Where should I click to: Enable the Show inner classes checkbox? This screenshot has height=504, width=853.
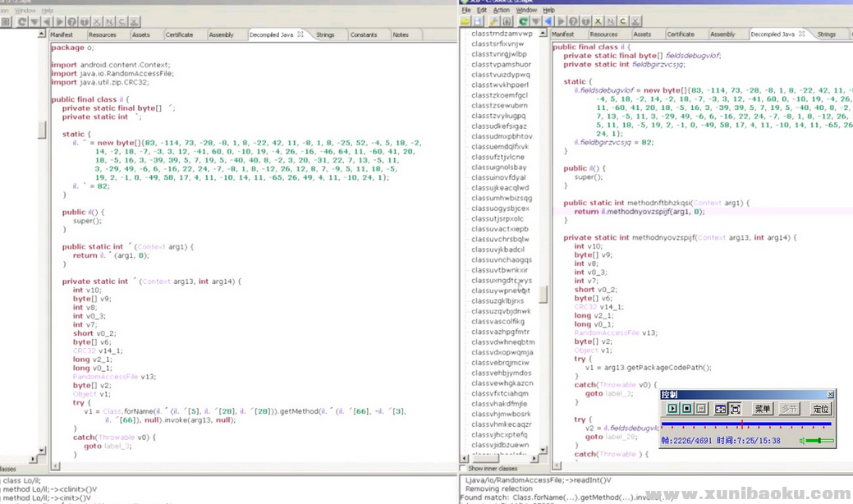[x=462, y=468]
